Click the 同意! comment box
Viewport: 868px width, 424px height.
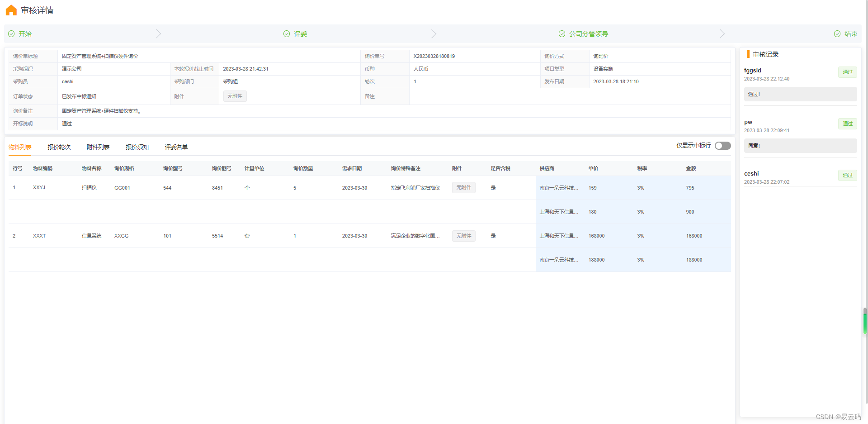tap(800, 146)
